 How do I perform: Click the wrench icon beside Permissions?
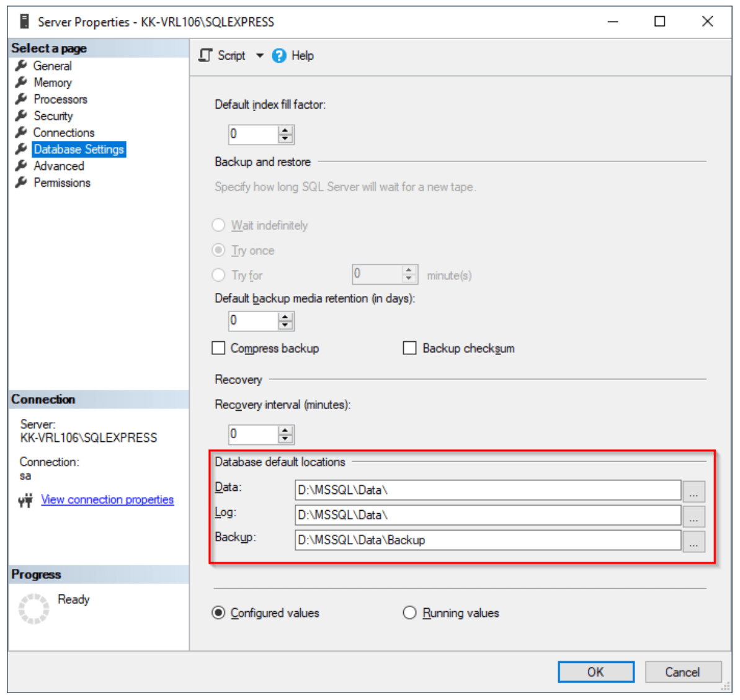[x=21, y=182]
